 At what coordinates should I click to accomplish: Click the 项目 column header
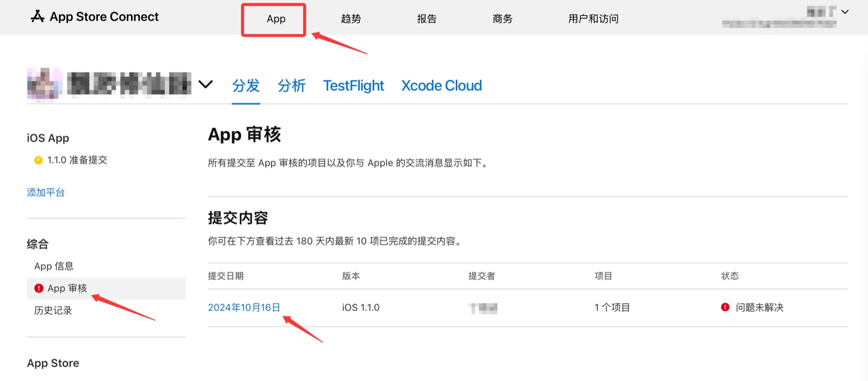603,276
